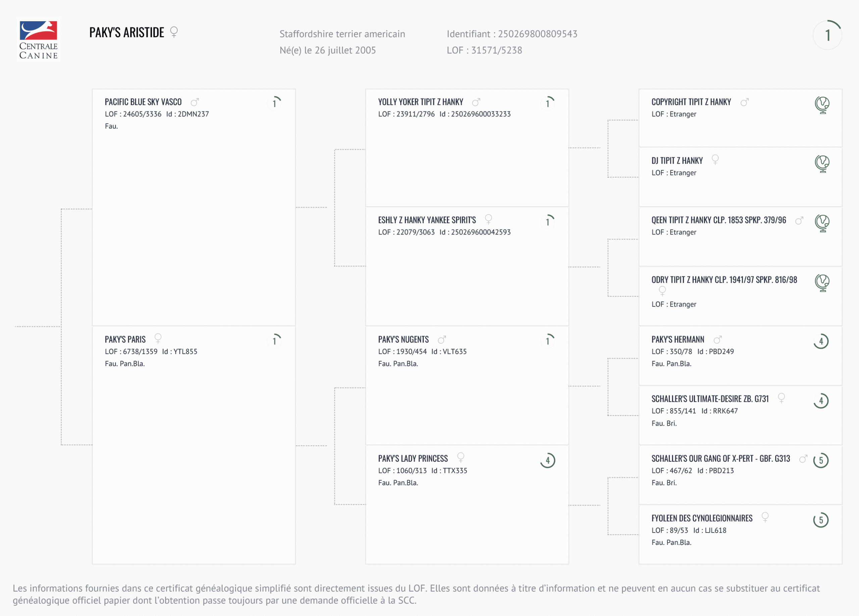859x616 pixels.
Task: Click globe icon beside COPYRIGHT TIPIT Z HANKY
Action: (x=822, y=104)
